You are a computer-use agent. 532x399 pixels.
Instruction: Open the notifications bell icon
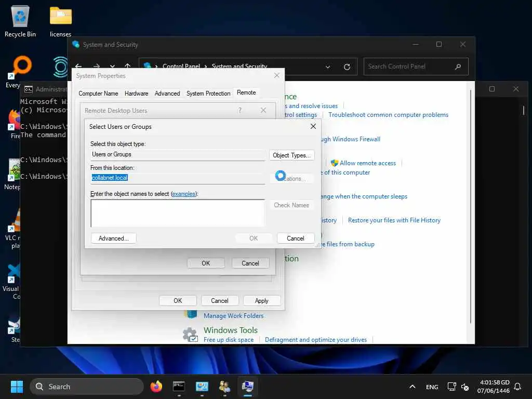click(x=517, y=387)
